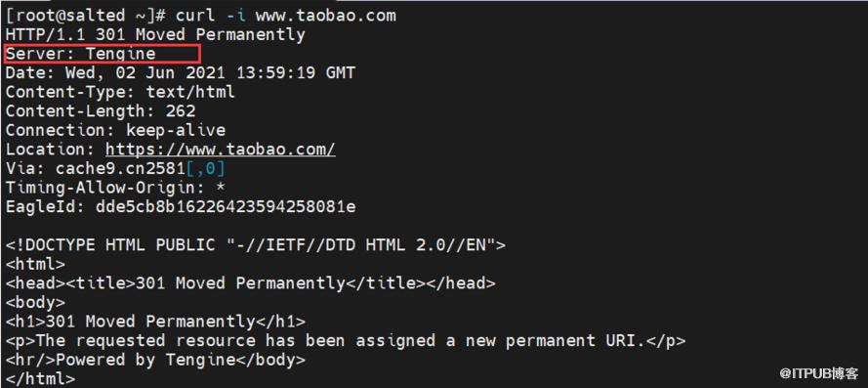Select the Timing-Allow-Origin header line

coord(115,188)
